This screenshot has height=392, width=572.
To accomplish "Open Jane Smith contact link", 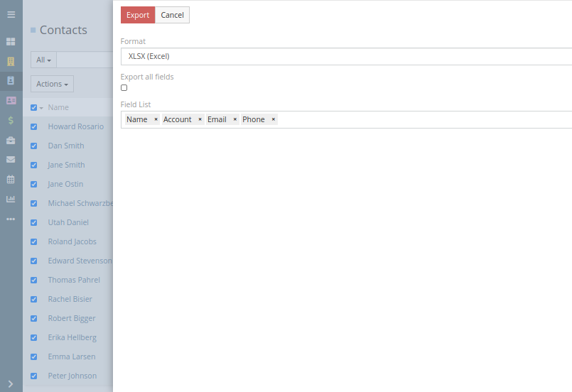I will click(66, 165).
